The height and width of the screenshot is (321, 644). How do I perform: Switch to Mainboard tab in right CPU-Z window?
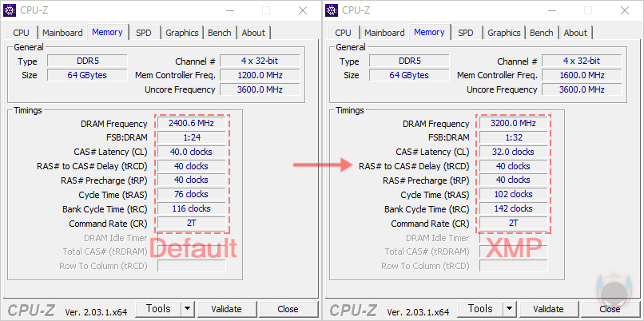pos(384,33)
